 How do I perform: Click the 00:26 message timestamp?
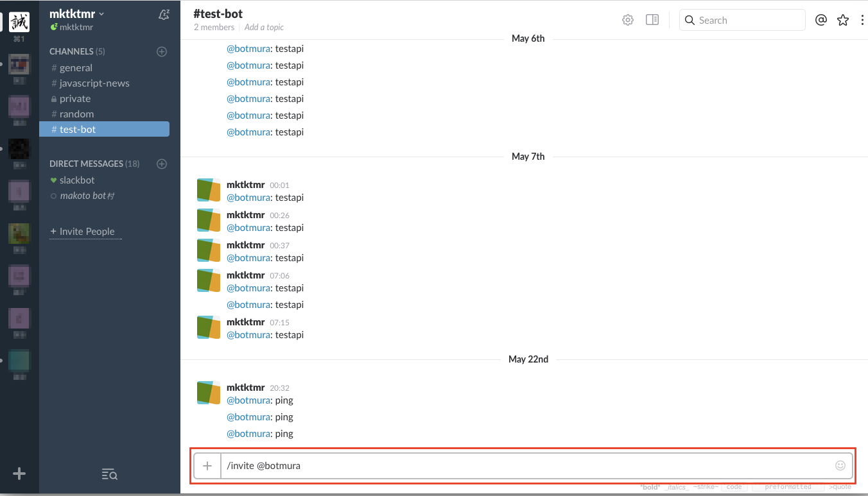coord(279,216)
